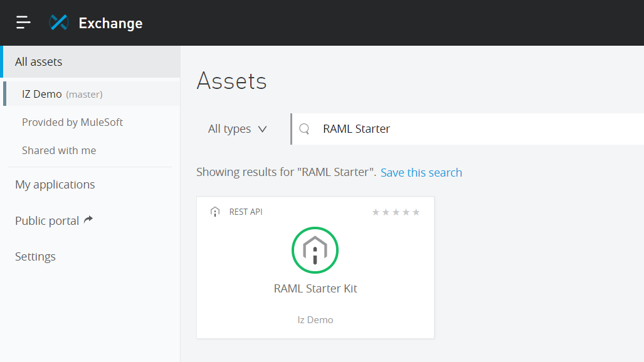Click the REST API label on card
The height and width of the screenshot is (362, 644).
click(246, 212)
